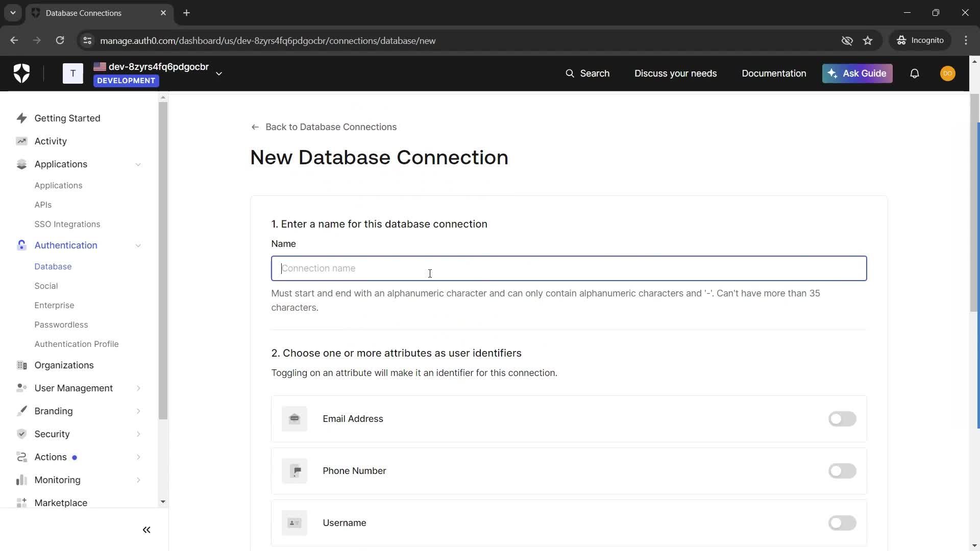This screenshot has height=551, width=980.
Task: Toggle Email Address identifier on
Action: [842, 419]
